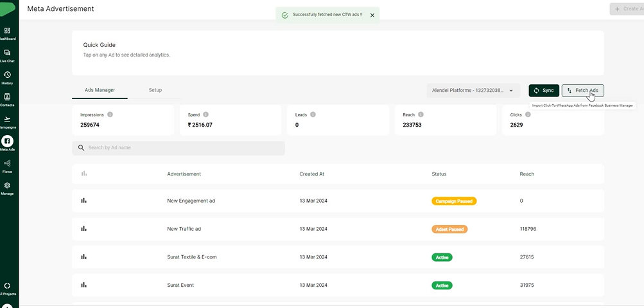644x308 pixels.
Task: Expand the Alendei Platforms account dropdown
Action: [x=473, y=91]
